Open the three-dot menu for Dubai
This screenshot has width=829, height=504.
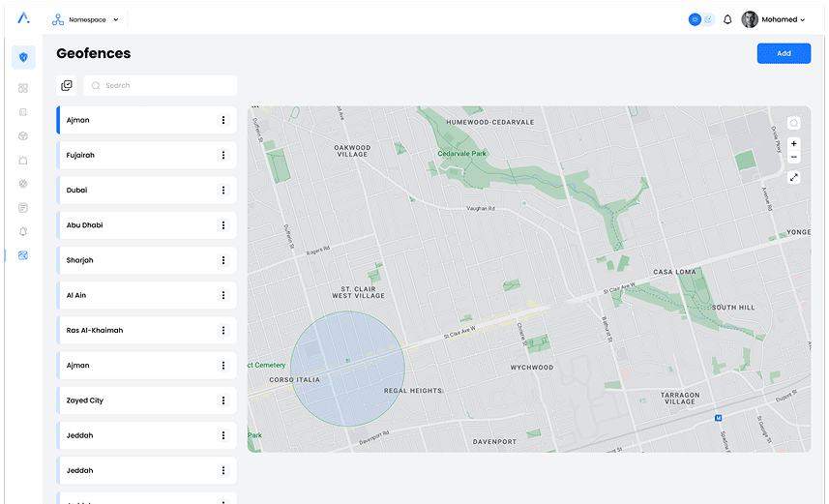click(223, 191)
